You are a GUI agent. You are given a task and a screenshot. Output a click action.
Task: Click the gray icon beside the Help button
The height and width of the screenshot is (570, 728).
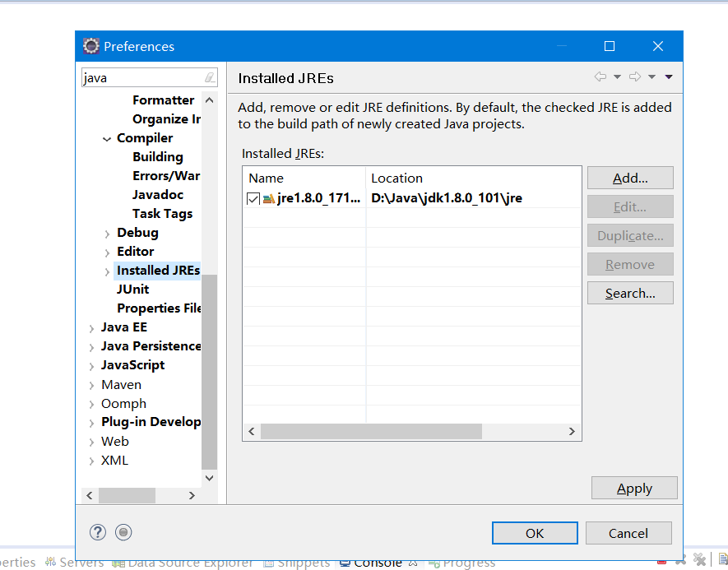[123, 532]
